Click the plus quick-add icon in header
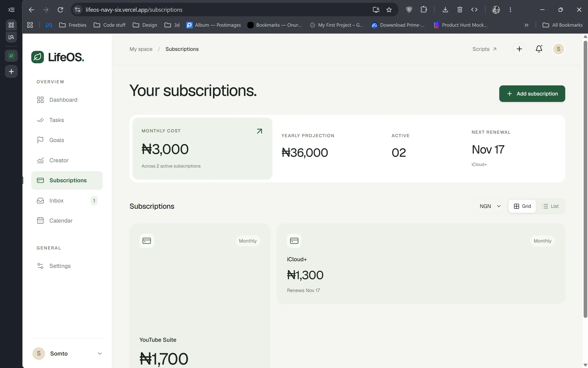This screenshot has height=368, width=588. coord(519,49)
